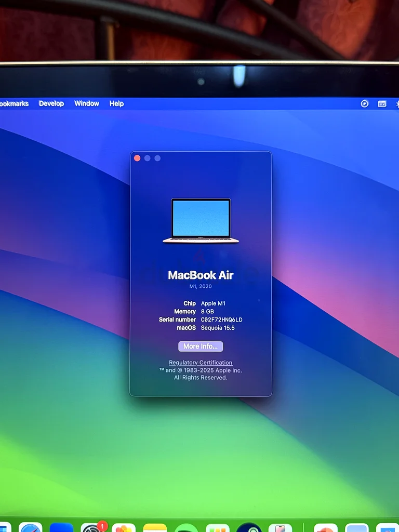Click the "Serial number" label
Image resolution: width=399 pixels, height=532 pixels.
point(177,320)
